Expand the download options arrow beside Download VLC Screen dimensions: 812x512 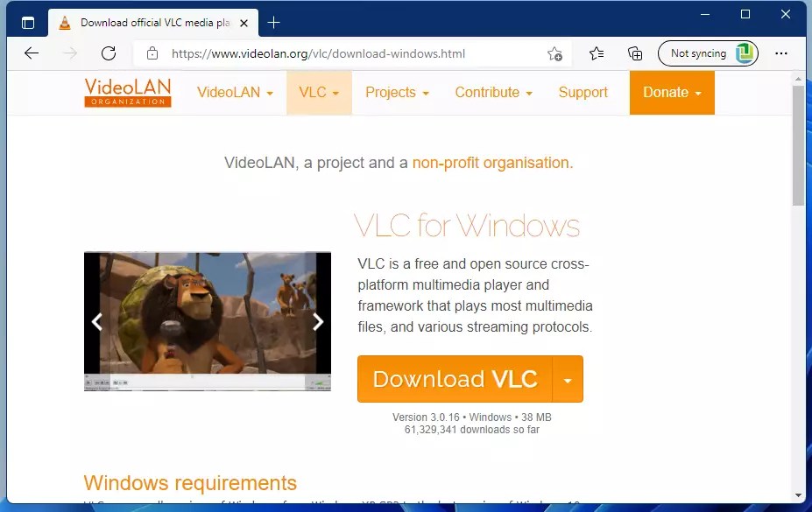568,379
